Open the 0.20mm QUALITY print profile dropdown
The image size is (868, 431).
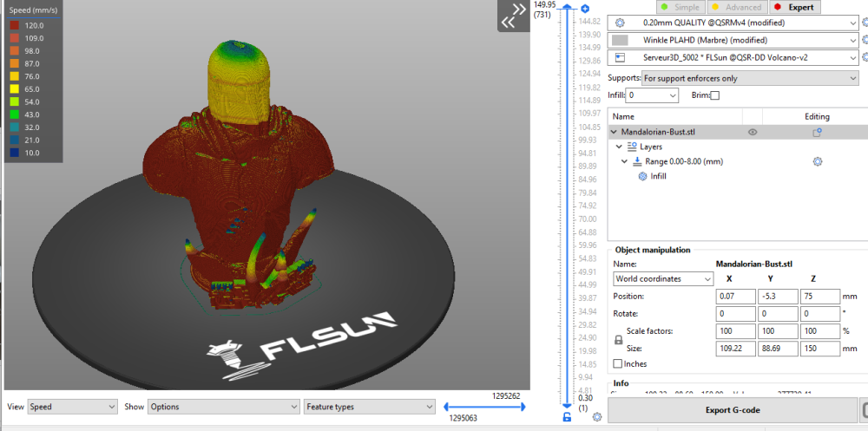pos(733,23)
